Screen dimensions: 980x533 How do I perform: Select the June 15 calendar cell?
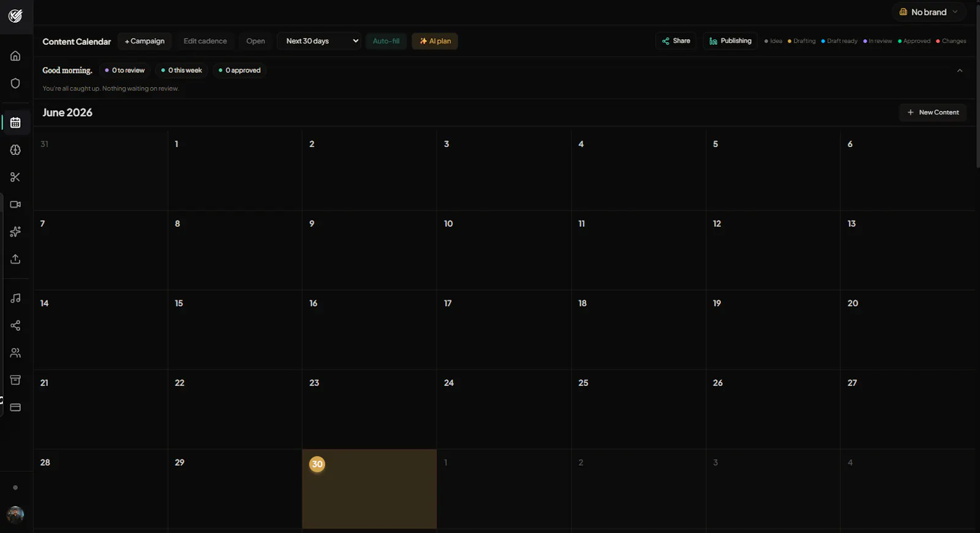click(235, 330)
